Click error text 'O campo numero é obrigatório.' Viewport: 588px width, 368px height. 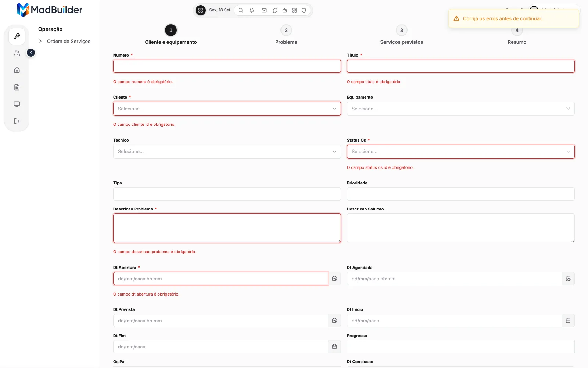pyautogui.click(x=143, y=82)
